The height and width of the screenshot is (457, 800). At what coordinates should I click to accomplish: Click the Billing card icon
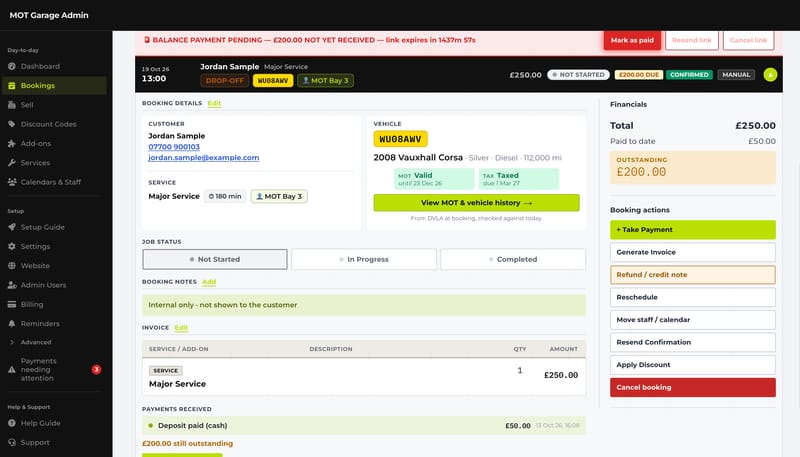[12, 304]
